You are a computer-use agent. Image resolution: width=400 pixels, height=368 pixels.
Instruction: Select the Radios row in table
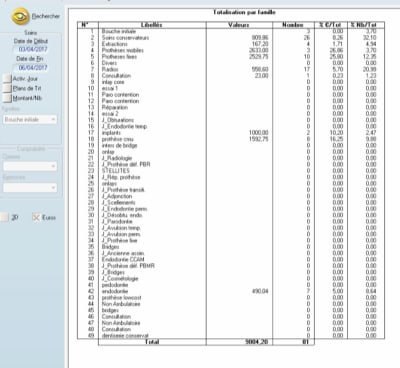(x=231, y=69)
